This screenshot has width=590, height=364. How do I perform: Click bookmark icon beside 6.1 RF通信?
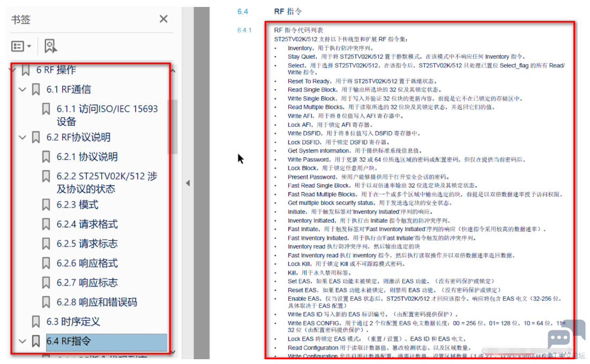(36, 89)
